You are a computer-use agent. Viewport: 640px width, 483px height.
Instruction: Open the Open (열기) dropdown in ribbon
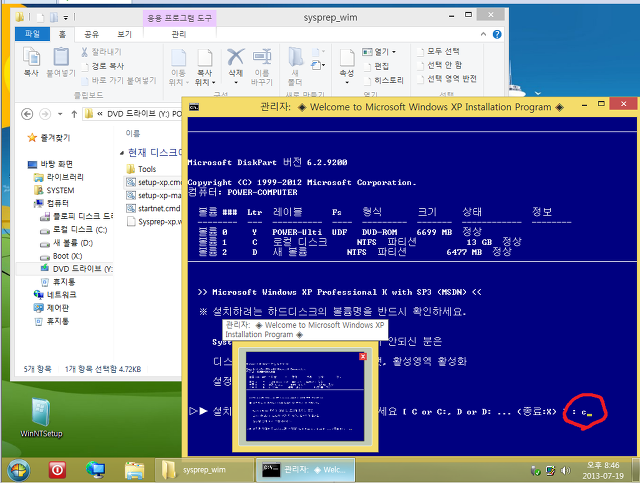[379, 52]
